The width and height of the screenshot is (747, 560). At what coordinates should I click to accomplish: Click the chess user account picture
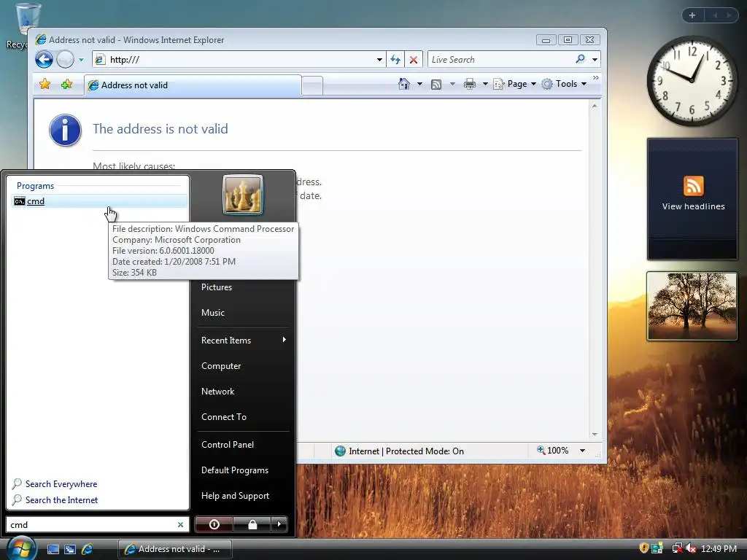tap(242, 195)
